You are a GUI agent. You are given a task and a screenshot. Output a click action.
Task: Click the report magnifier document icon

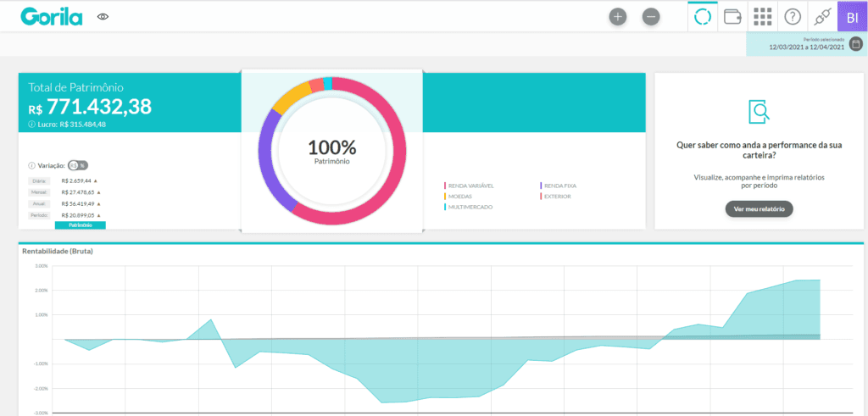click(759, 111)
